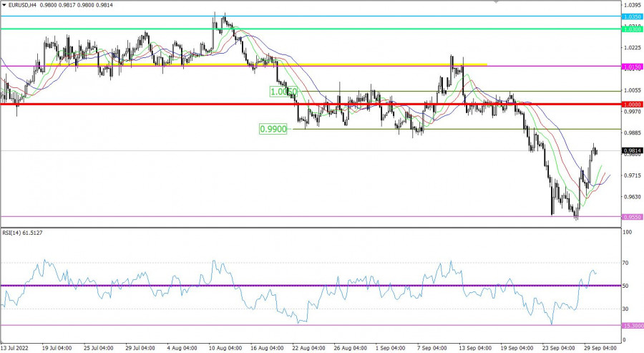Click the RSI scale value 70
This screenshot has width=644, height=353.
point(627,263)
